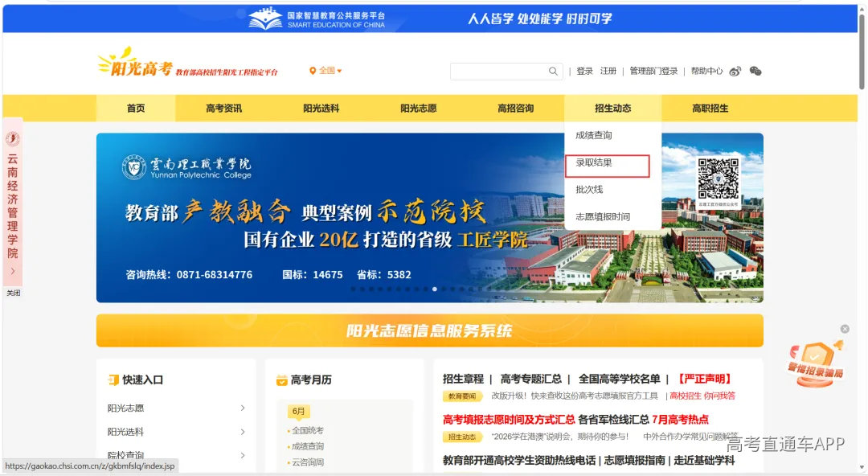Go to 首页 tab
868x476 pixels.
tap(136, 108)
